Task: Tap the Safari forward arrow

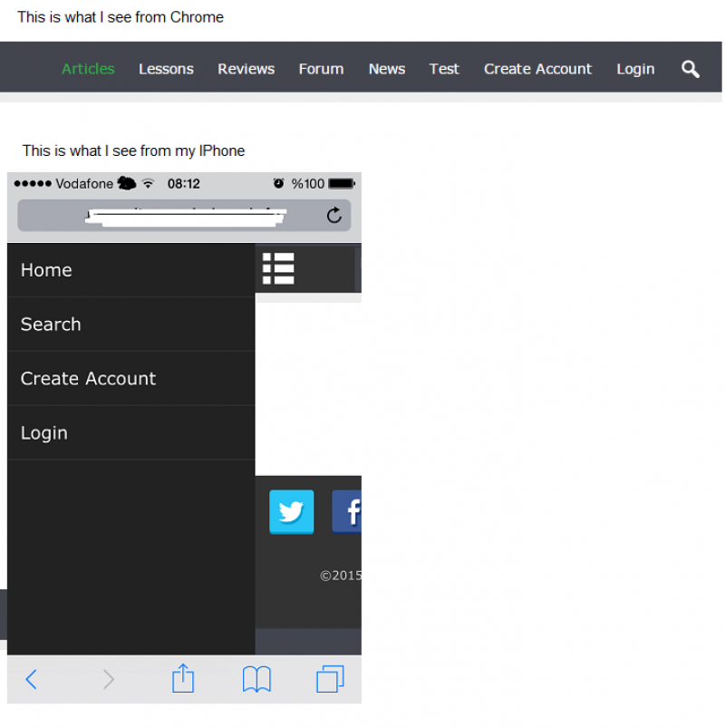Action: pyautogui.click(x=108, y=679)
